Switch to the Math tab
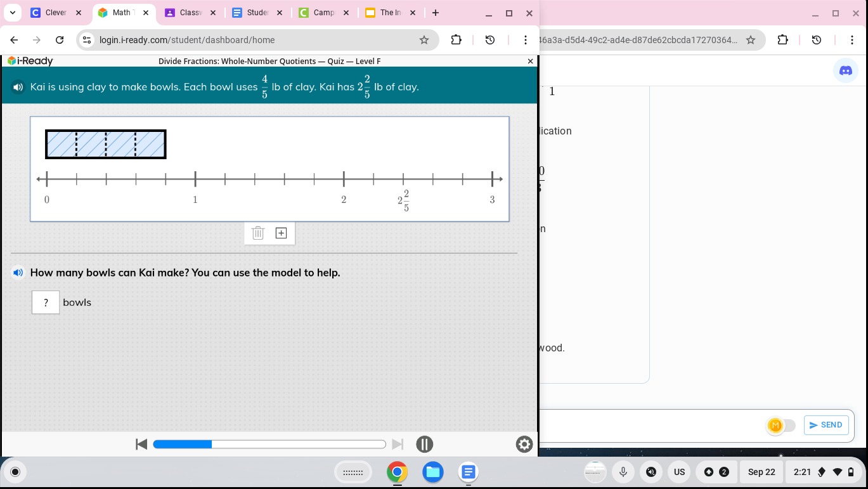The width and height of the screenshot is (868, 489). [x=122, y=13]
